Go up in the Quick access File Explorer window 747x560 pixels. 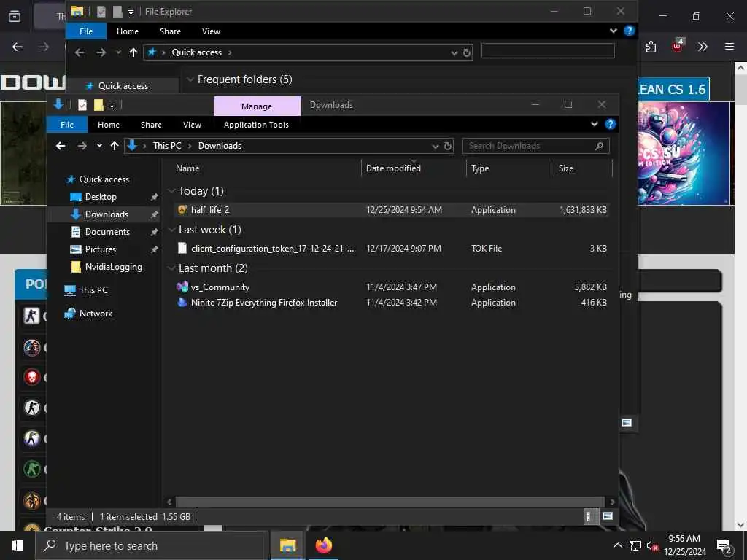(x=133, y=52)
